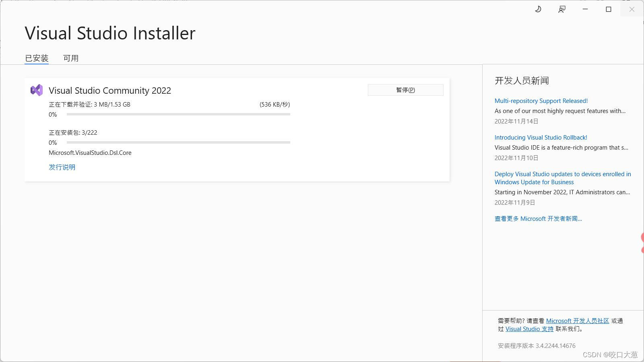
Task: Click the Visual Studio Community logo icon
Action: pyautogui.click(x=37, y=90)
